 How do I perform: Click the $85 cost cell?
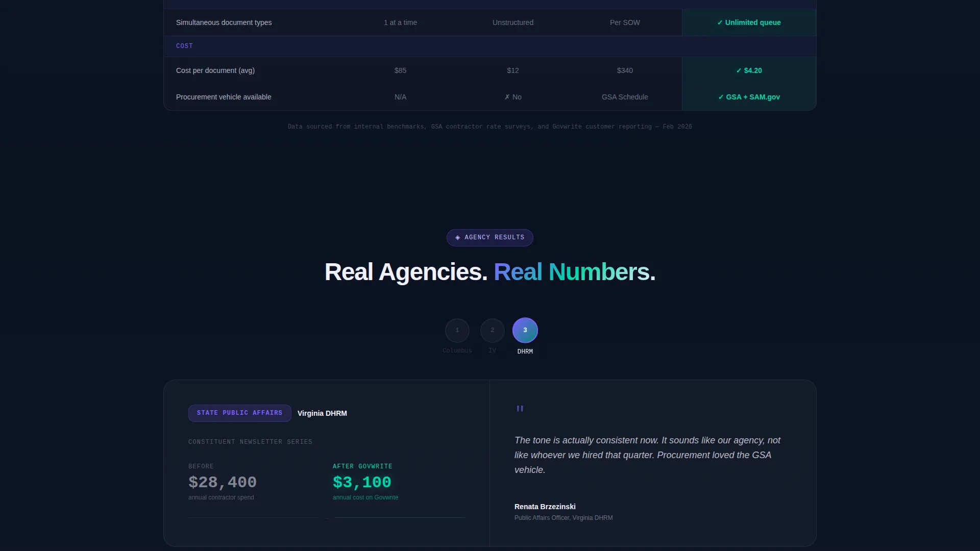click(400, 70)
